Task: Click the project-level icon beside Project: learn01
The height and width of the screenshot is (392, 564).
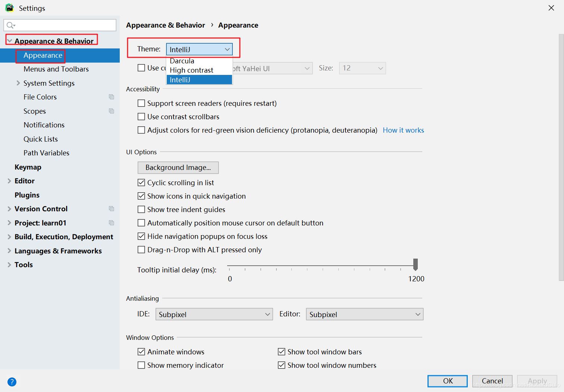Action: pyautogui.click(x=111, y=223)
